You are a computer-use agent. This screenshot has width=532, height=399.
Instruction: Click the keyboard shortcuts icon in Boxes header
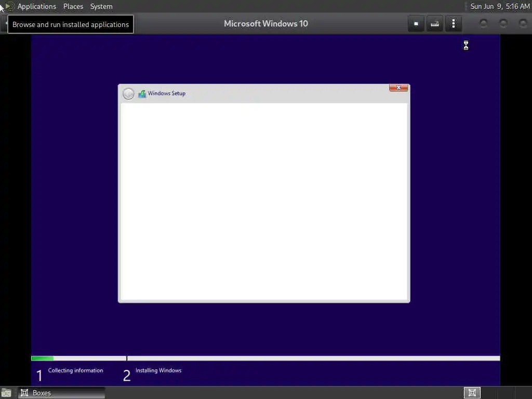435,24
